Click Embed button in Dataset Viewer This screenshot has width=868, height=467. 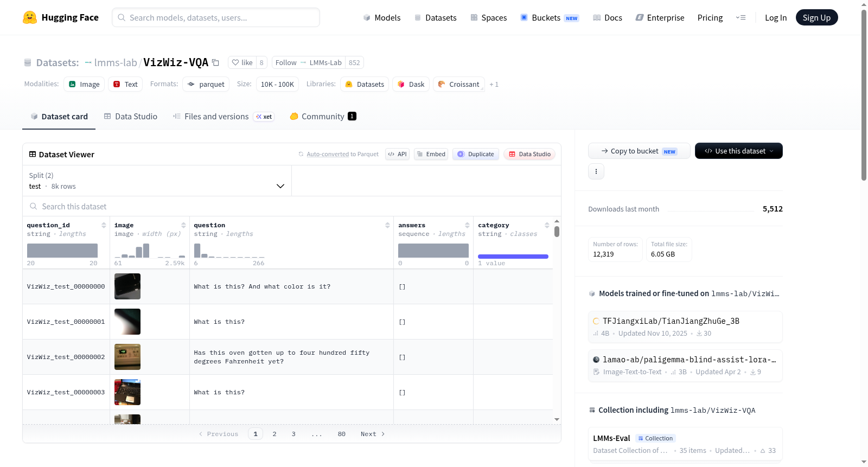pyautogui.click(x=431, y=154)
